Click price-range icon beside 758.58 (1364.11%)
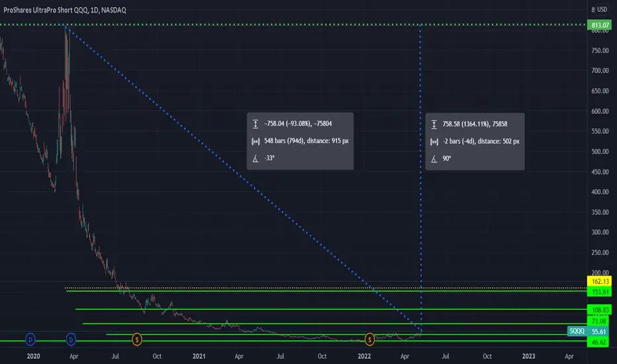617x364 pixels. click(x=434, y=124)
